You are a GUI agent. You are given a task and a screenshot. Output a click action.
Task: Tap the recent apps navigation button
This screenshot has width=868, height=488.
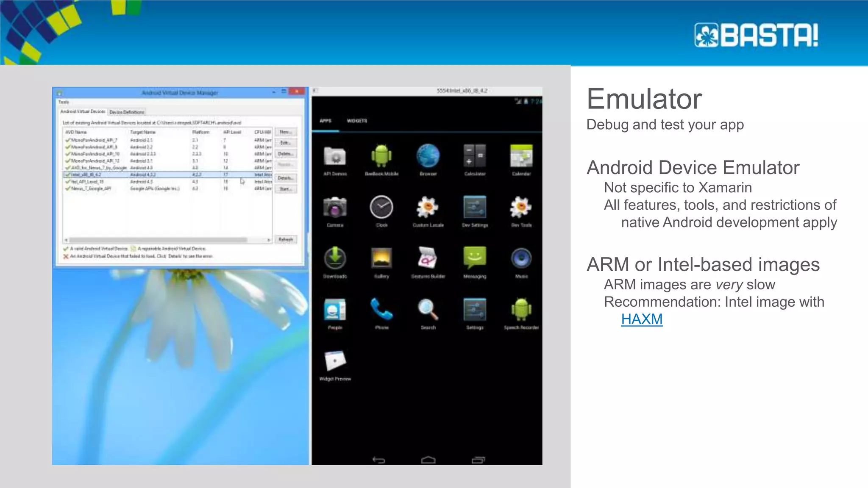pos(478,460)
